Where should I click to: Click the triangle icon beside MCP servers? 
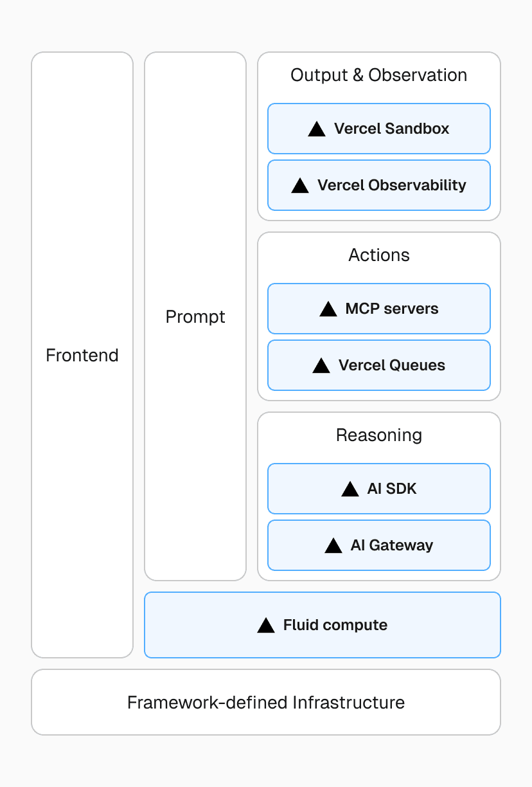(328, 309)
